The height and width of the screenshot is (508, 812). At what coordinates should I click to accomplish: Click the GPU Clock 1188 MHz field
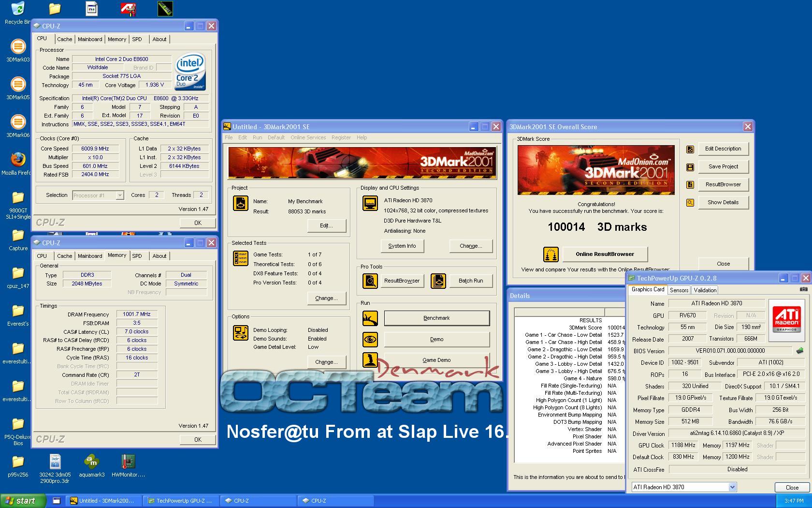point(683,445)
